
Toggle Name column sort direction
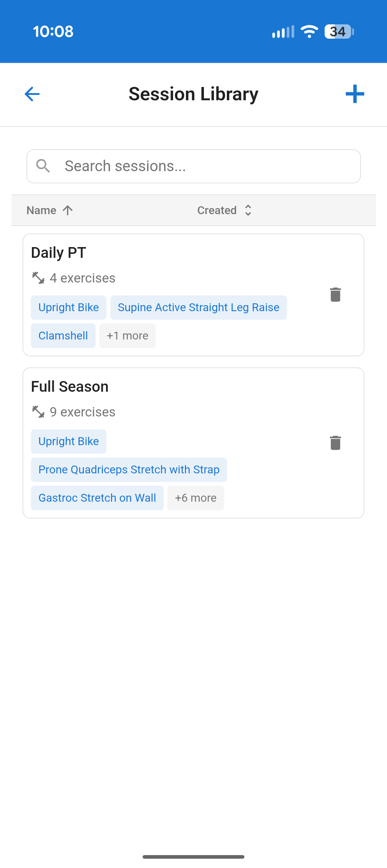coord(50,210)
